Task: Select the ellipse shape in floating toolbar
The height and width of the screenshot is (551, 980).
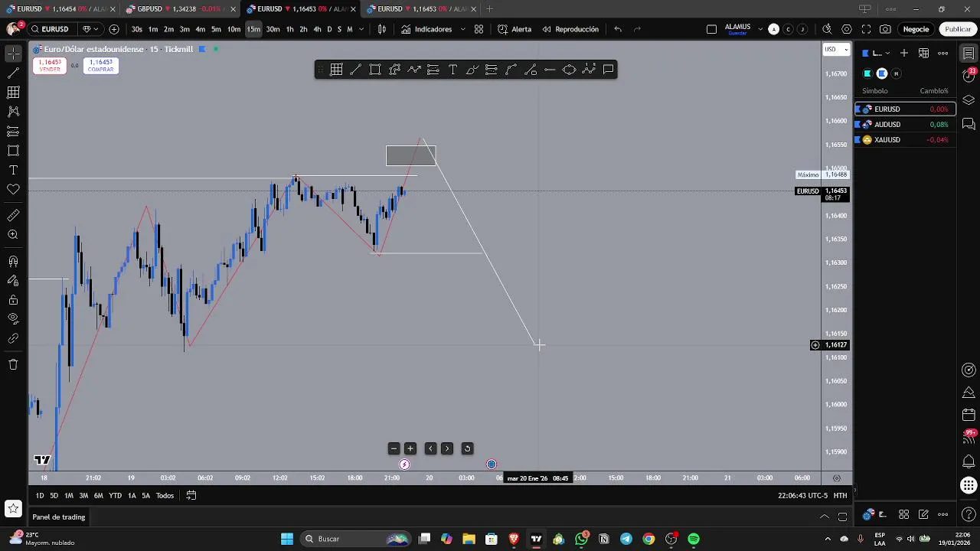Action: tap(569, 70)
